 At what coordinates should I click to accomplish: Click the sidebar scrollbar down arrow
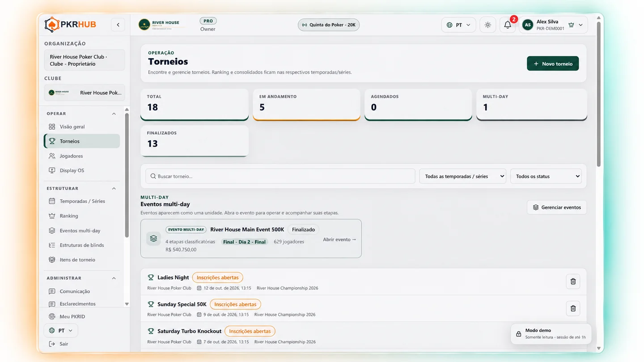(x=127, y=304)
